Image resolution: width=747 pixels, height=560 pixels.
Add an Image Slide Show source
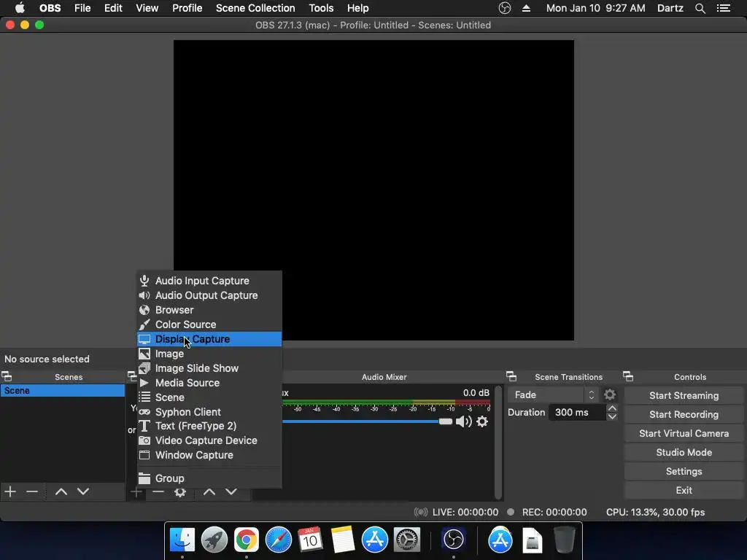[x=209, y=368]
